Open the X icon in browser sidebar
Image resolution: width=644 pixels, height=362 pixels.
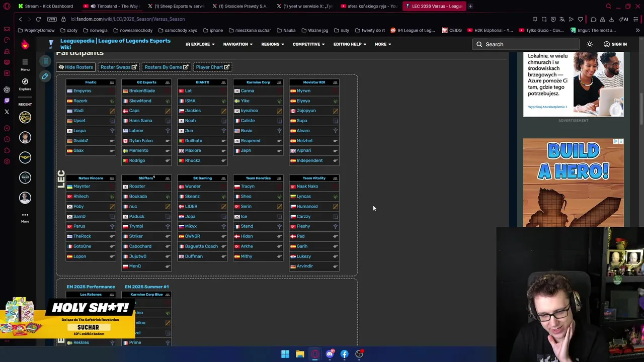(x=7, y=112)
